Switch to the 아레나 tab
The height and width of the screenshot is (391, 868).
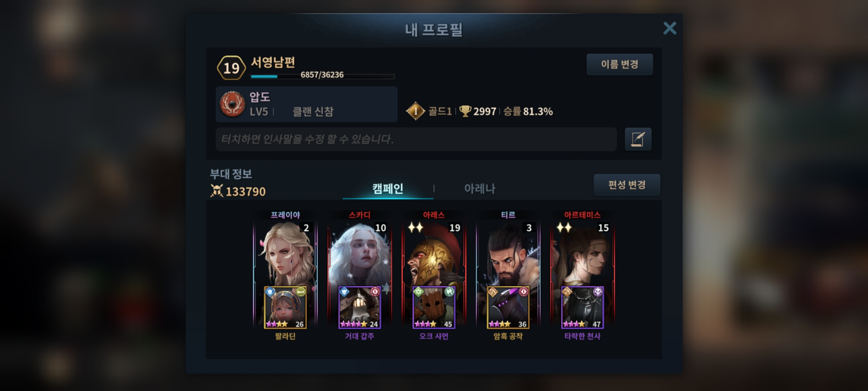480,189
